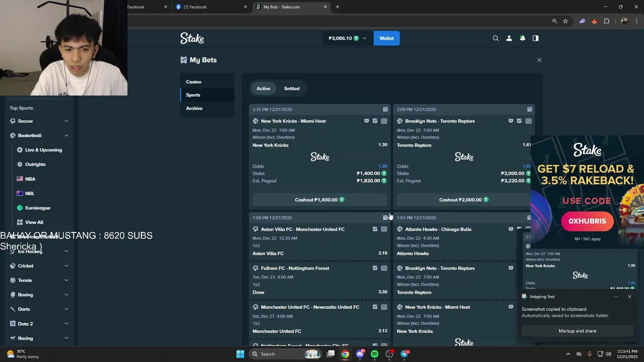Screen dimensions: 644x362
Task: Cashout ₱2,000.00 on Raptors bet
Action: coord(464,200)
